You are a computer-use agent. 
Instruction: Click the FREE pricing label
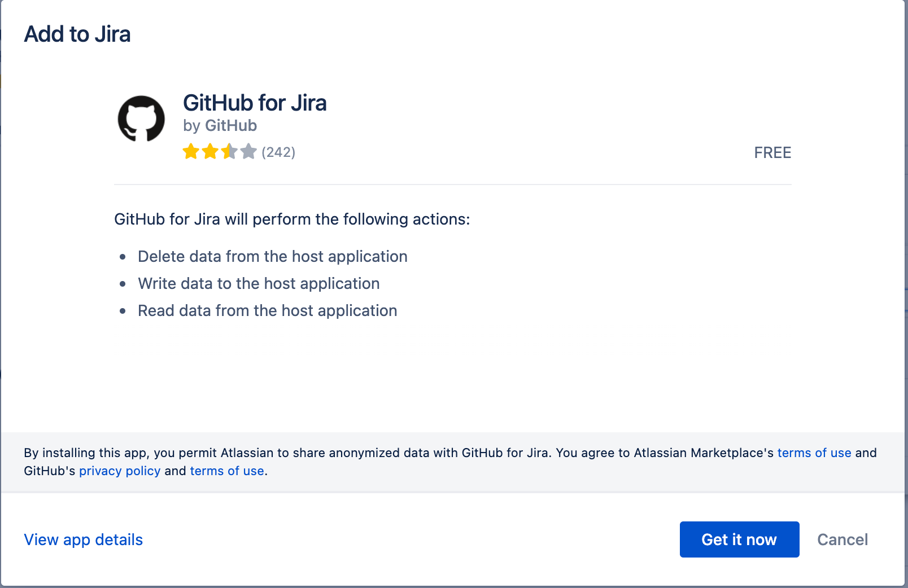[773, 152]
